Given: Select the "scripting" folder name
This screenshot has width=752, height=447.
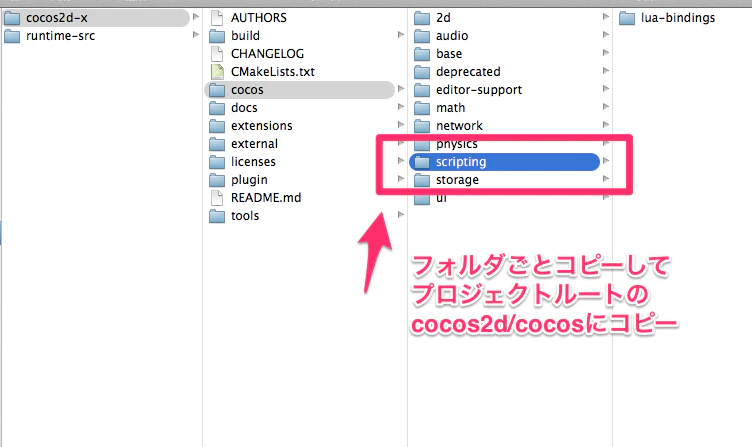Looking at the screenshot, I should pos(461,162).
